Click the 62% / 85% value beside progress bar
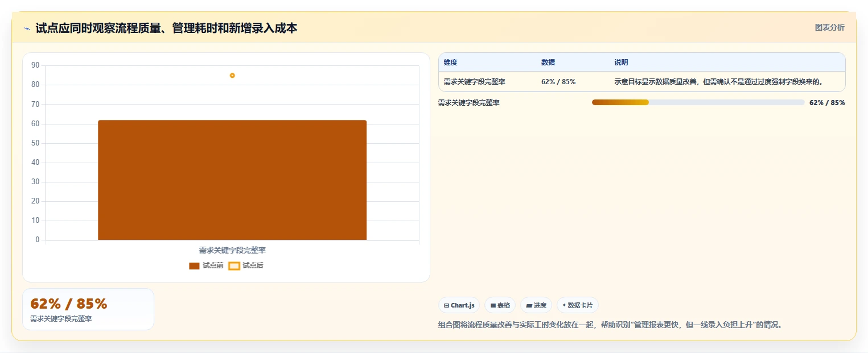 point(827,103)
